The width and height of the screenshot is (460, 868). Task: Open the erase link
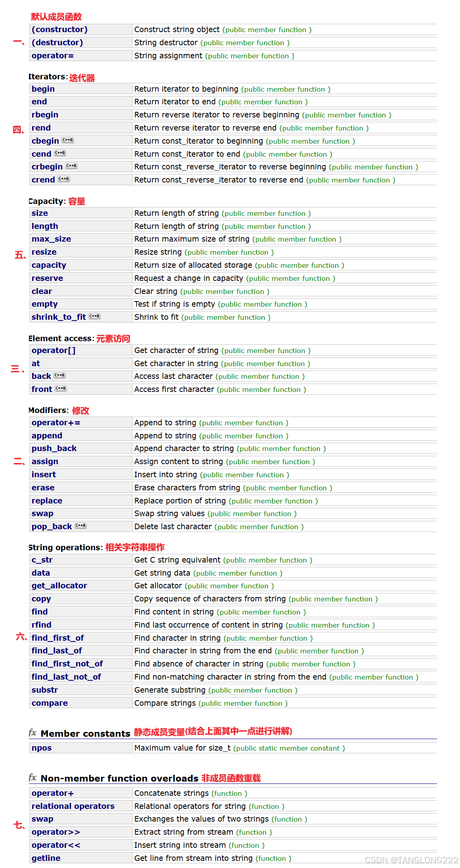click(43, 488)
